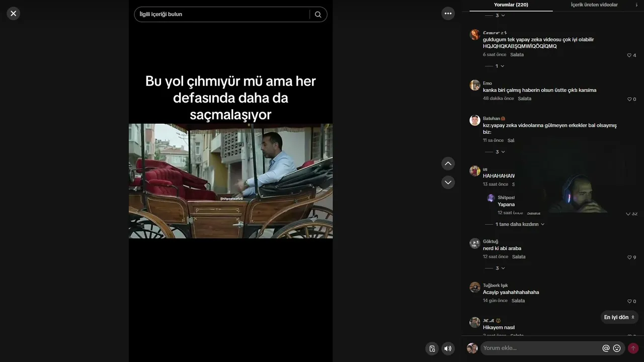Like Göktuğ's 'nerd ki abi araba' comment
The width and height of the screenshot is (644, 362).
tap(629, 257)
